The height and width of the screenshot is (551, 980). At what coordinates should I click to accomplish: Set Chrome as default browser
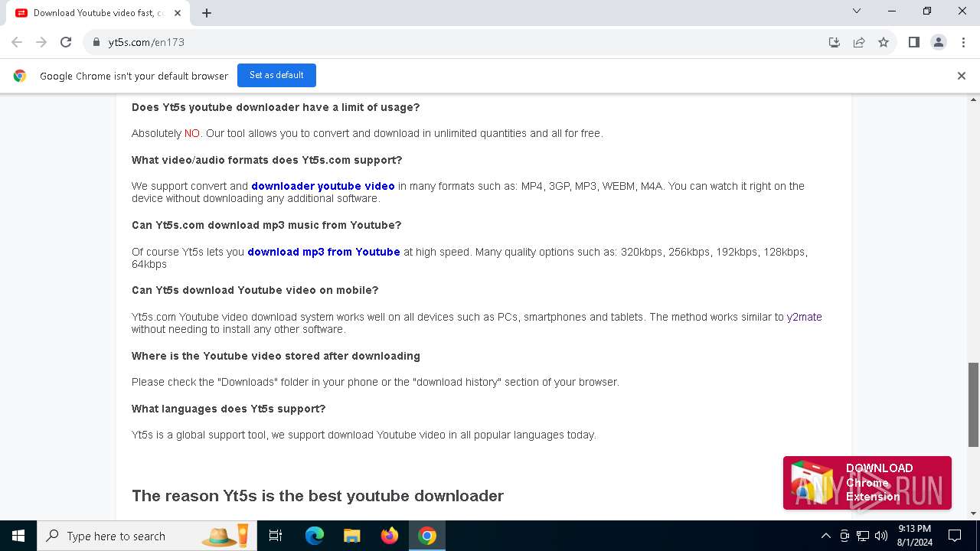[276, 75]
